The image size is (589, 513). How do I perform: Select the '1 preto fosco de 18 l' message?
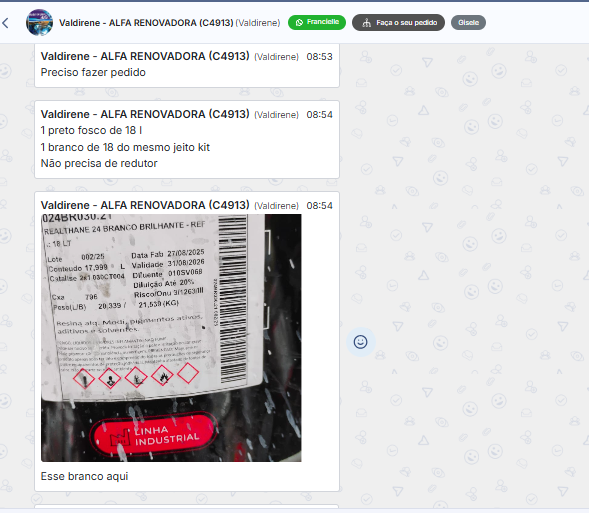91,130
